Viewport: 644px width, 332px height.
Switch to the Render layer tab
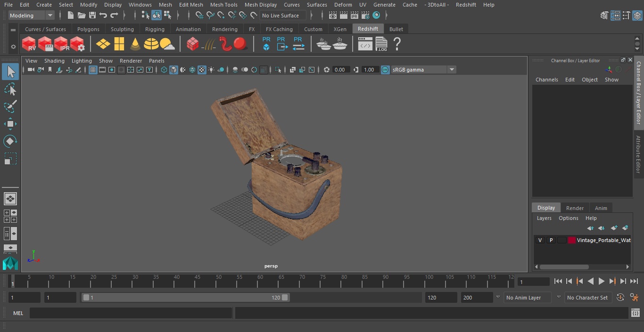pyautogui.click(x=575, y=208)
